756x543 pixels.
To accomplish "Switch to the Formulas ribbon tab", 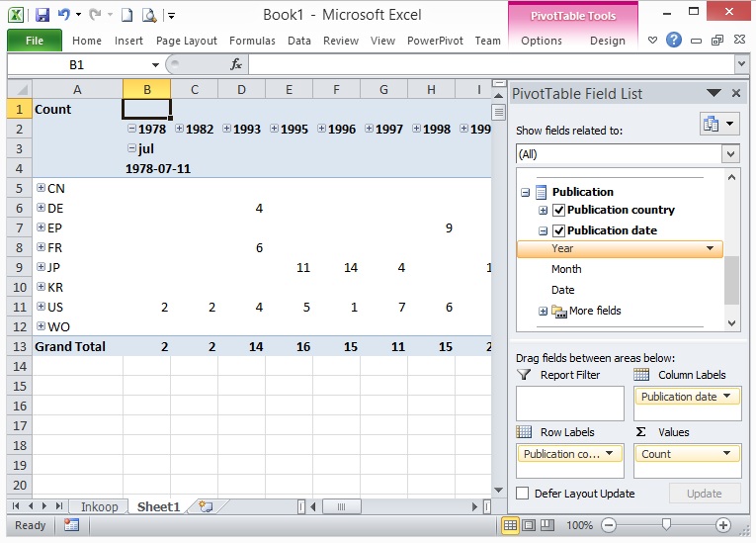I will coord(252,41).
